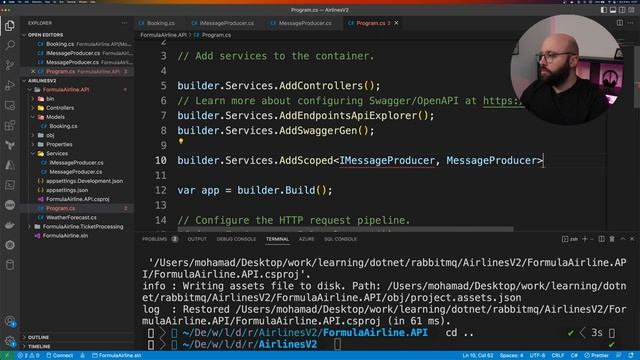Toggle secondary sidebar layout icon
The image size is (640, 360).
click(622, 10)
